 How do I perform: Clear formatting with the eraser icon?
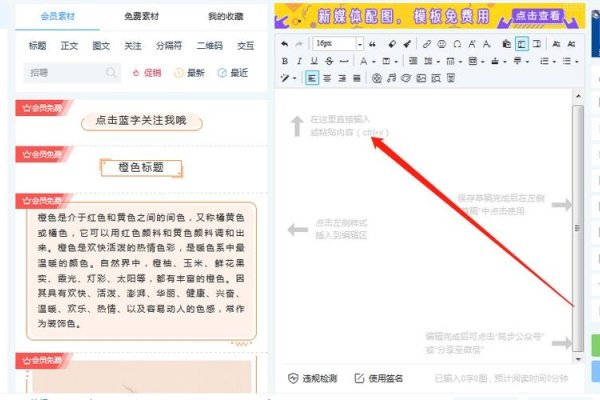[x=392, y=44]
